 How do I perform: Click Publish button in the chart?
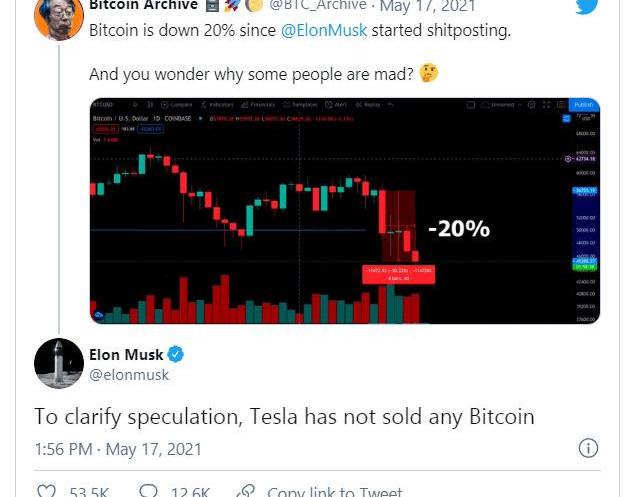584,104
